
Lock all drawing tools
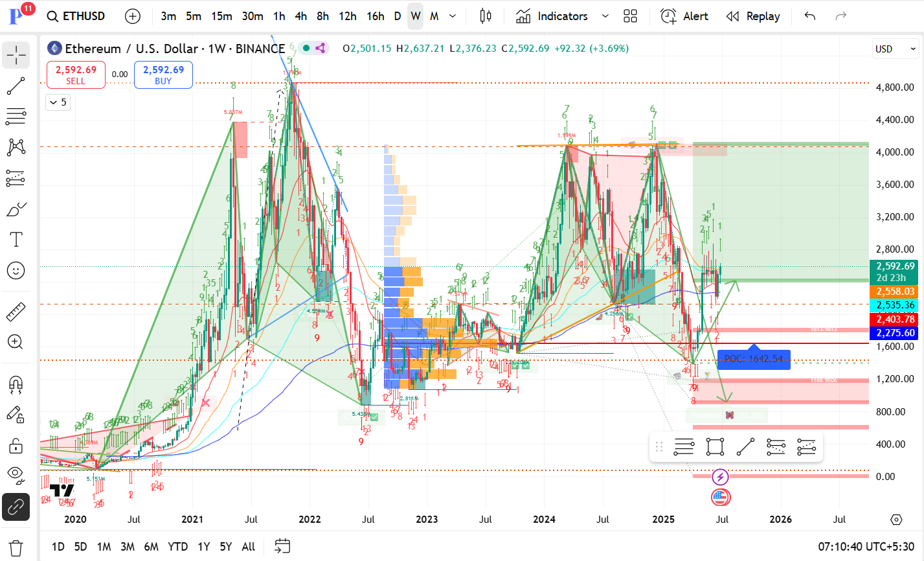tap(16, 446)
